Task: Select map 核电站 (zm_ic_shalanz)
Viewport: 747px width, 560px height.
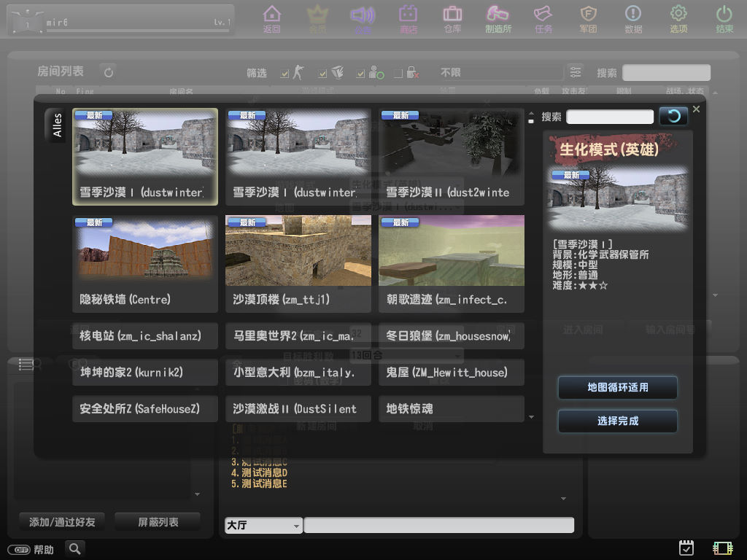Action: point(145,335)
